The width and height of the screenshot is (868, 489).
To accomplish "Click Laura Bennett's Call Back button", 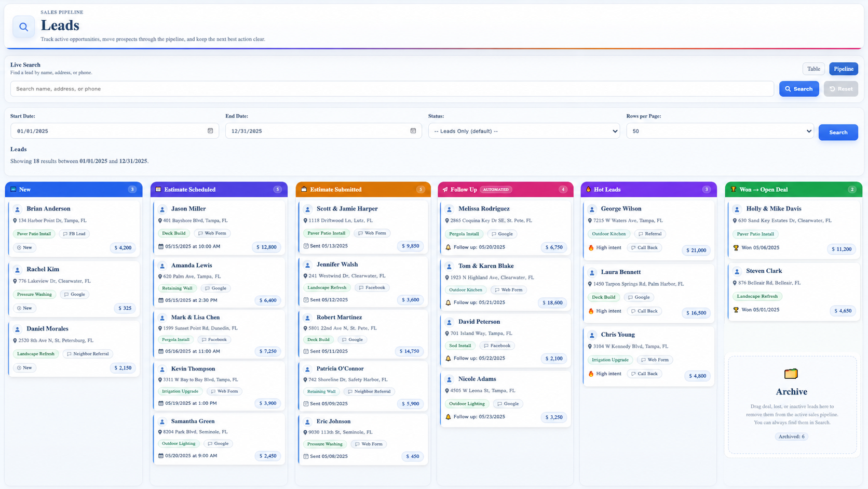I will tap(644, 311).
